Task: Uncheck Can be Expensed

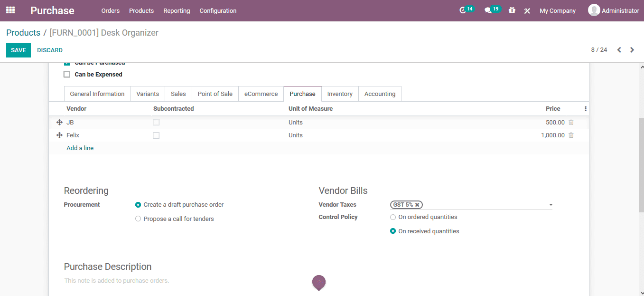Action: pyautogui.click(x=67, y=74)
